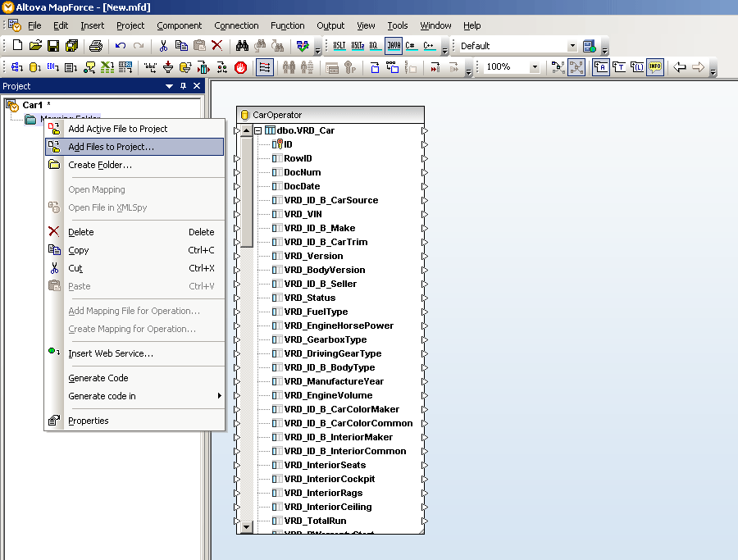Click the global resources server icon
This screenshot has height=560, width=738.
590,46
